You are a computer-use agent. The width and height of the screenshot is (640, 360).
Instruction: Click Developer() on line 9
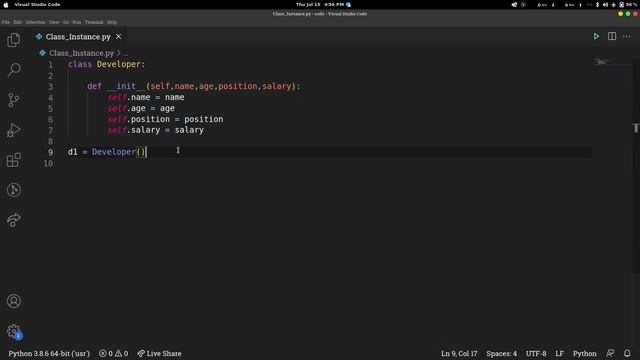(x=118, y=152)
